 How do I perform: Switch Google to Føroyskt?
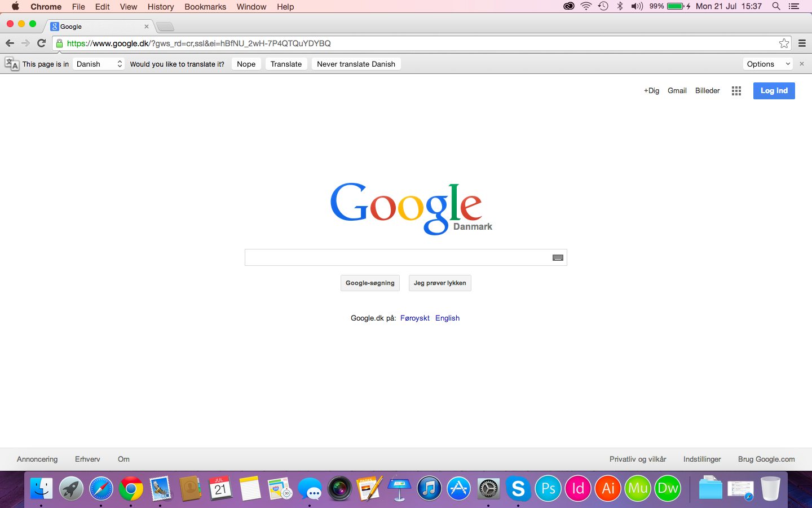(x=415, y=318)
